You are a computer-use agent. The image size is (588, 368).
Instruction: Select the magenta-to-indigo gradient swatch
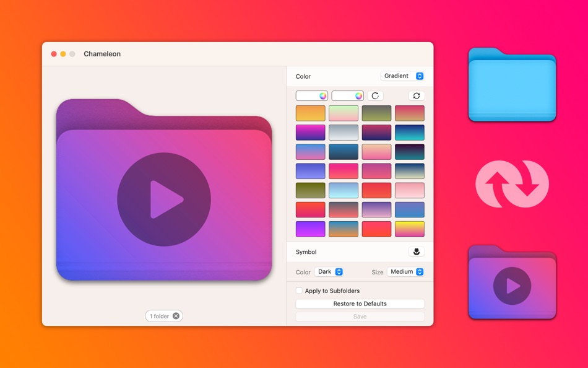311,132
